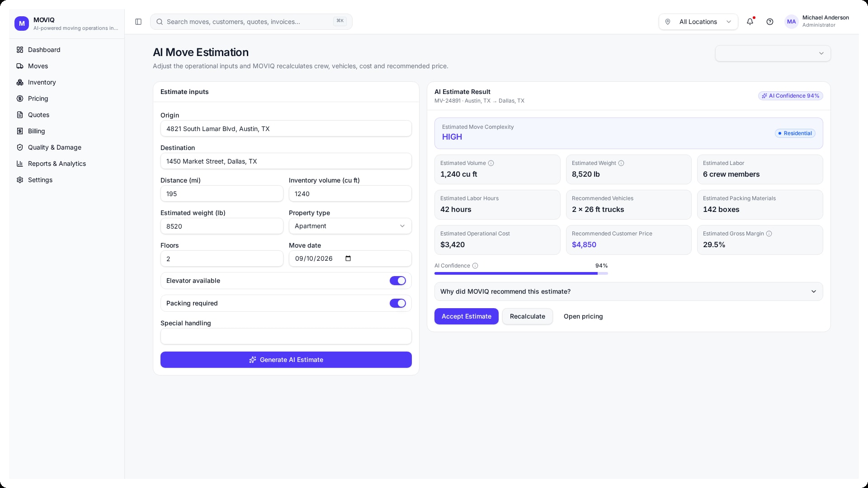The height and width of the screenshot is (488, 868).
Task: Click the Inventory volume field
Action: click(350, 194)
